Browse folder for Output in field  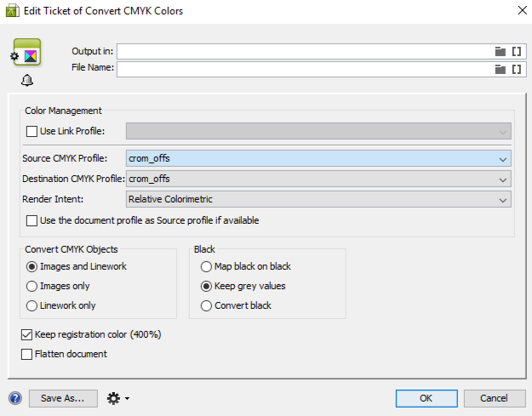click(501, 51)
